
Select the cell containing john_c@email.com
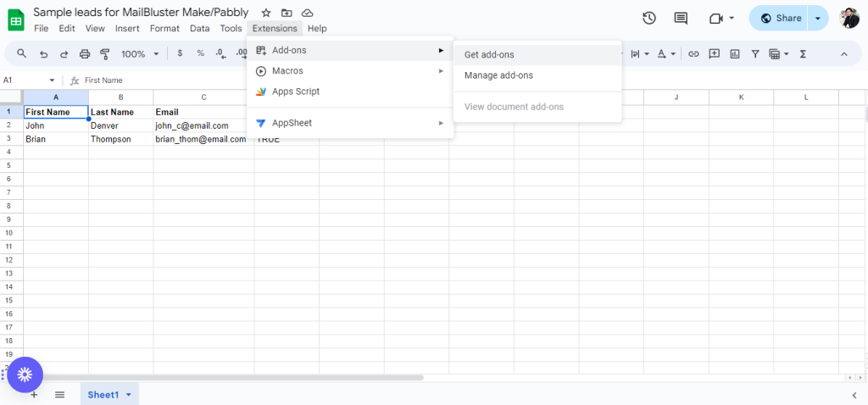coord(203,125)
